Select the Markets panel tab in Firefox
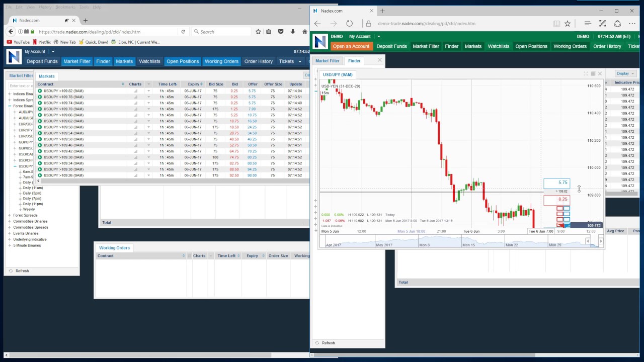This screenshot has height=362, width=644. pyautogui.click(x=47, y=76)
